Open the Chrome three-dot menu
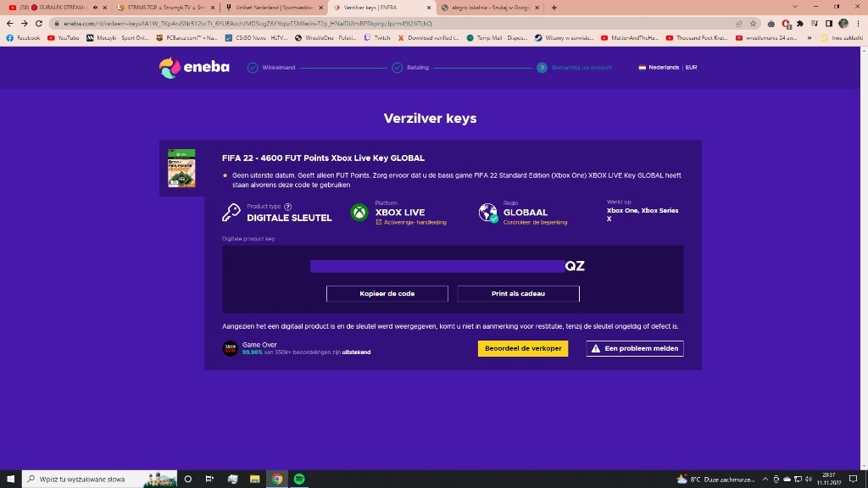868x488 pixels. click(858, 24)
